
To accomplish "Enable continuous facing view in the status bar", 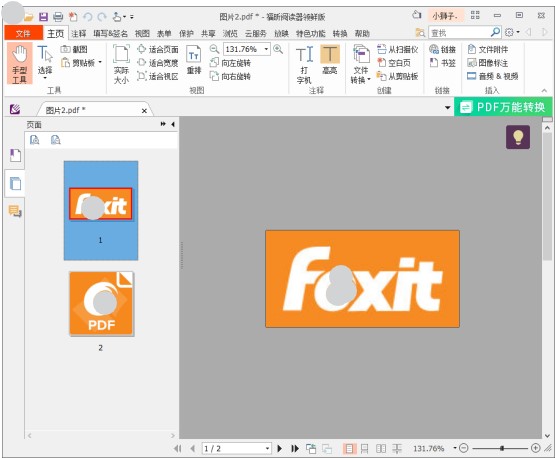I will pyautogui.click(x=397, y=449).
